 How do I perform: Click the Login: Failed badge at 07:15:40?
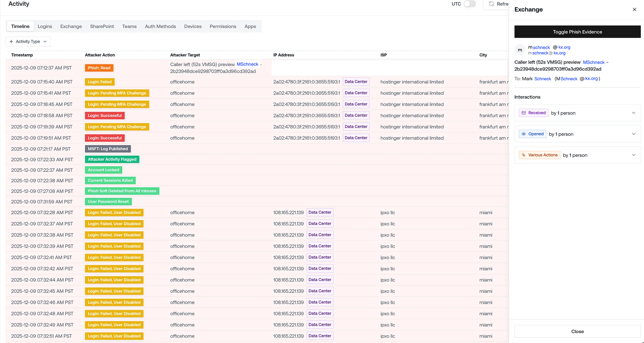(x=100, y=82)
